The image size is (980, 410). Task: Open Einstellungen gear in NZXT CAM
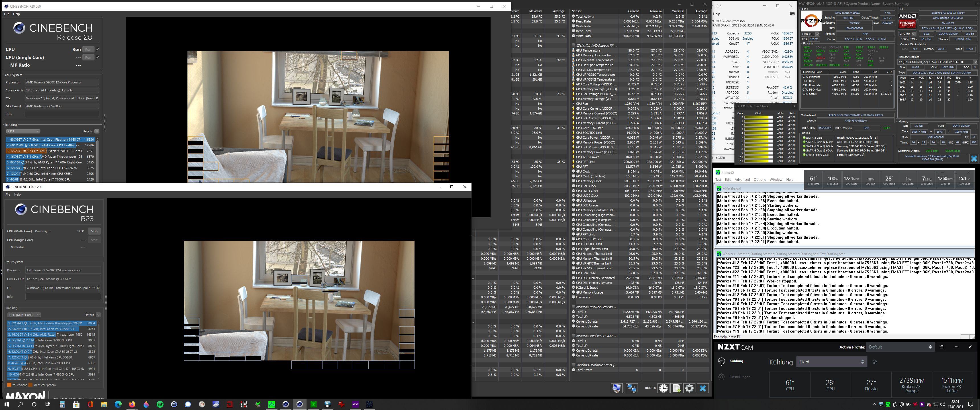[x=721, y=377]
